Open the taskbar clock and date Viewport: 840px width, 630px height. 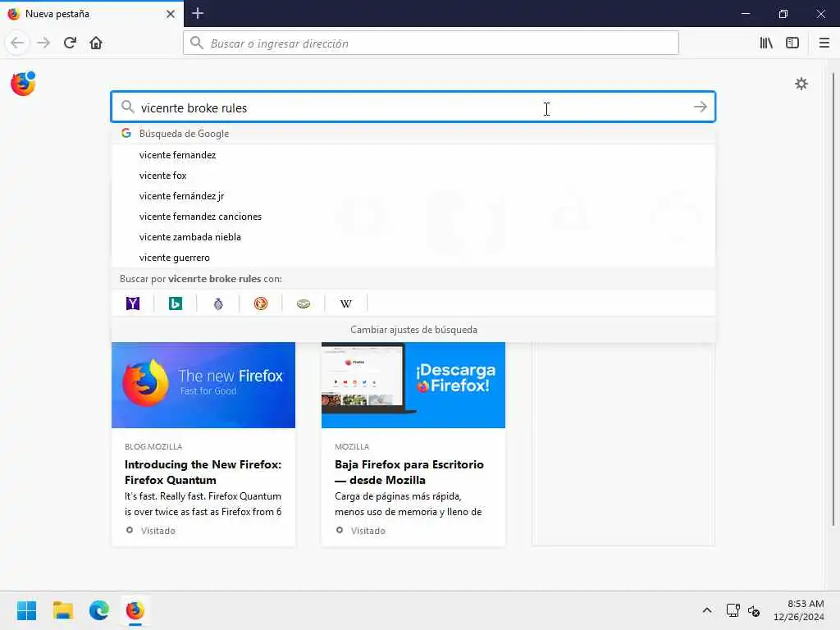[x=799, y=610]
